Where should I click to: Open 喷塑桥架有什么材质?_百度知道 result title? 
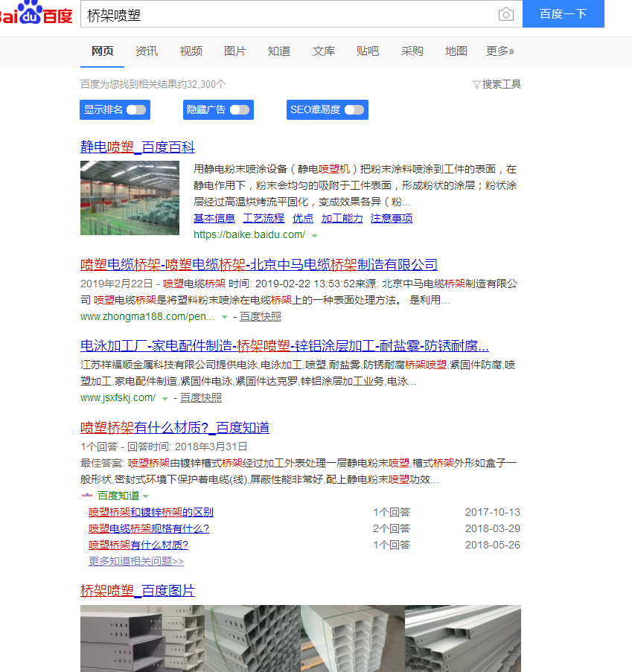pyautogui.click(x=175, y=427)
